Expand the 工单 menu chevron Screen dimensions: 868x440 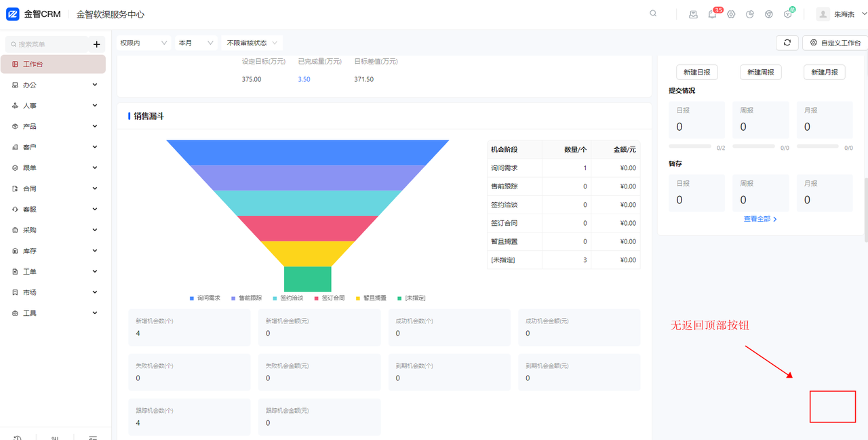(95, 271)
